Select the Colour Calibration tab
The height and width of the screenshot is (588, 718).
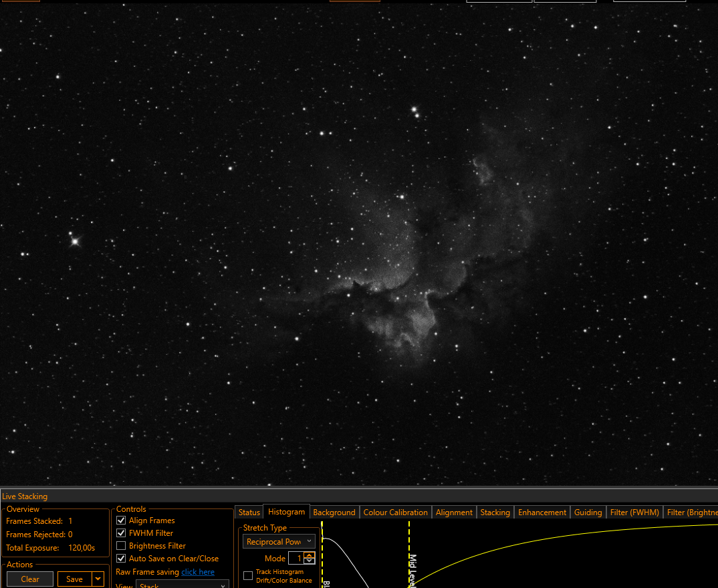click(x=396, y=512)
